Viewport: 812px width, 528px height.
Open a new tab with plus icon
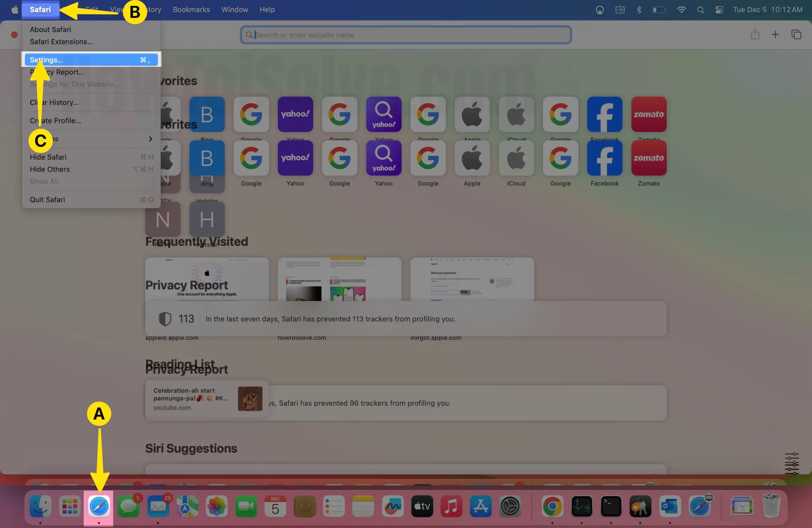(x=775, y=35)
